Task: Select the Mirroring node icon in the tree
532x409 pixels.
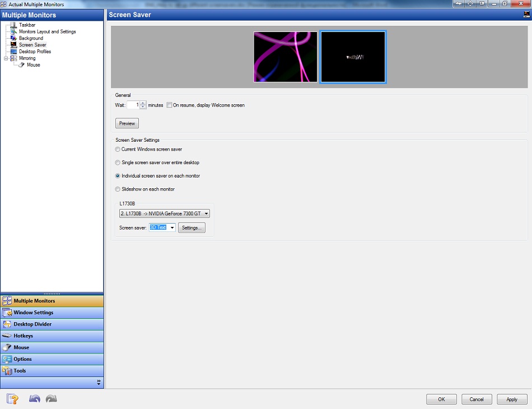Action: 13,58
